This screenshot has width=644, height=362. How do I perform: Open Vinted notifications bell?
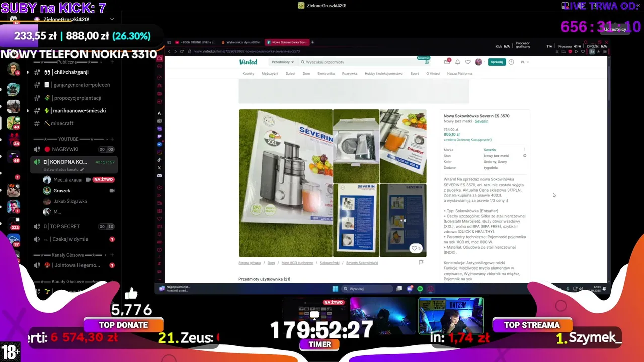coord(457,62)
